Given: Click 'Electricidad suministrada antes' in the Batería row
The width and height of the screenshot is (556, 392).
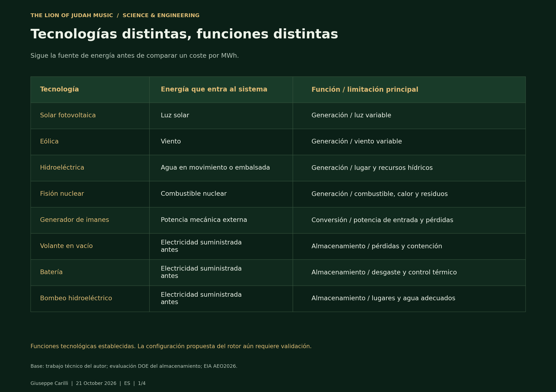Looking at the screenshot, I should pos(201,272).
